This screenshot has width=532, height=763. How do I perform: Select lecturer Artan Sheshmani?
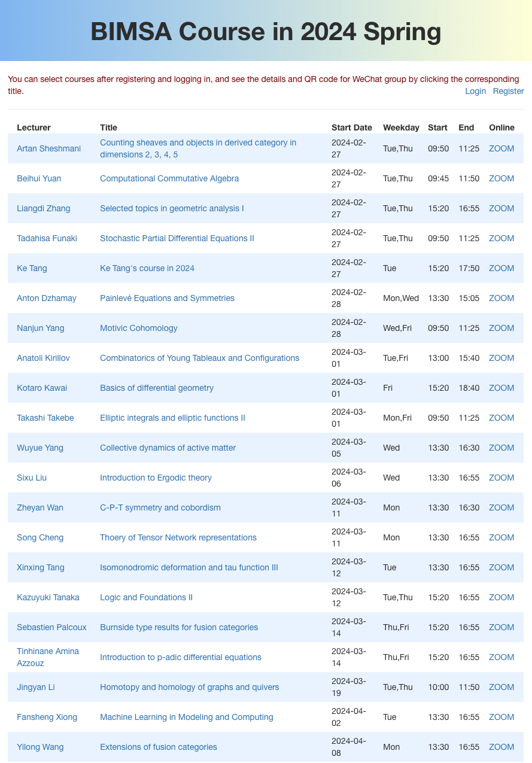tap(48, 148)
